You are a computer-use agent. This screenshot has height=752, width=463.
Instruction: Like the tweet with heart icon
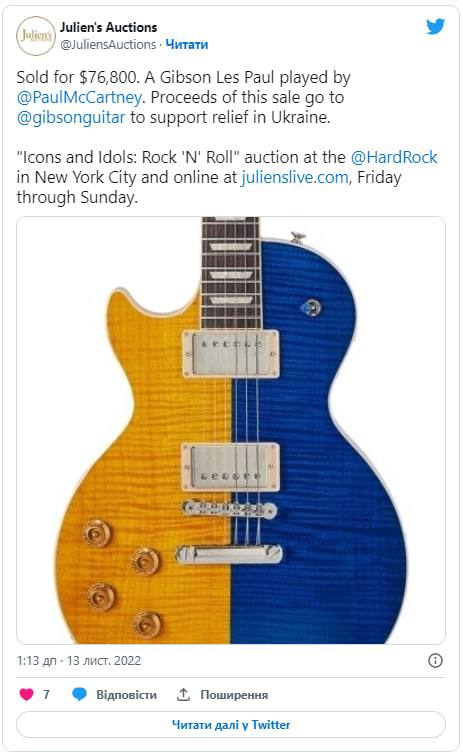(26, 694)
